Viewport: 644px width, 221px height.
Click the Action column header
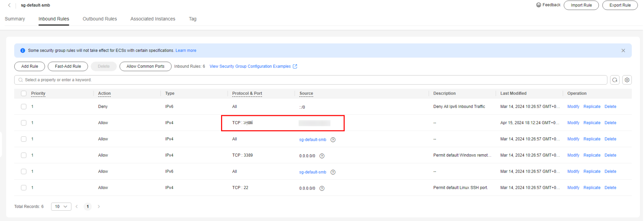pyautogui.click(x=104, y=93)
